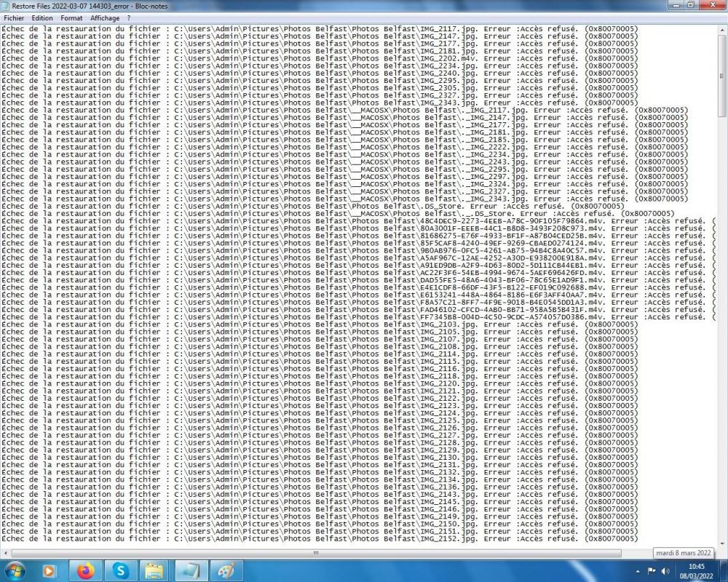The height and width of the screenshot is (582, 728).
Task: Click the line for IMG_2103.jpg
Action: pyautogui.click(x=320, y=324)
